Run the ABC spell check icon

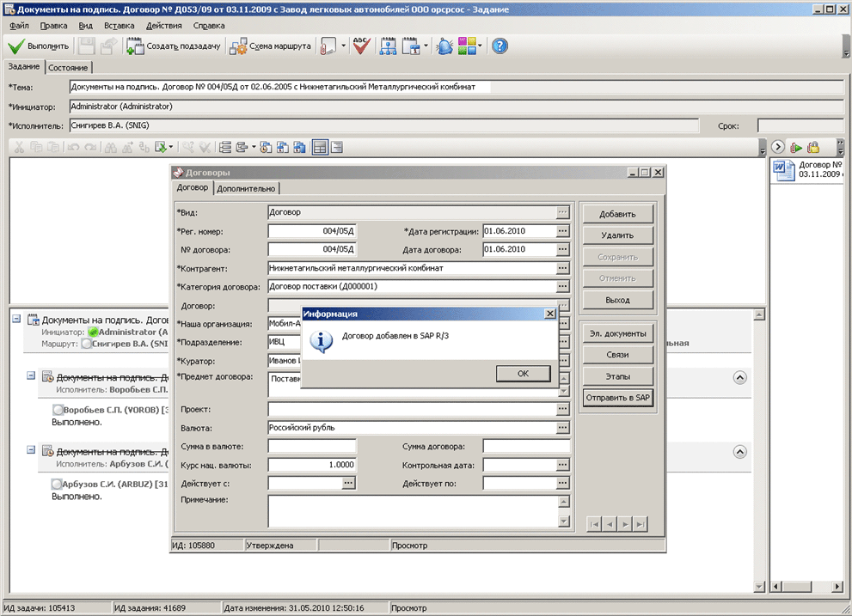click(x=361, y=46)
